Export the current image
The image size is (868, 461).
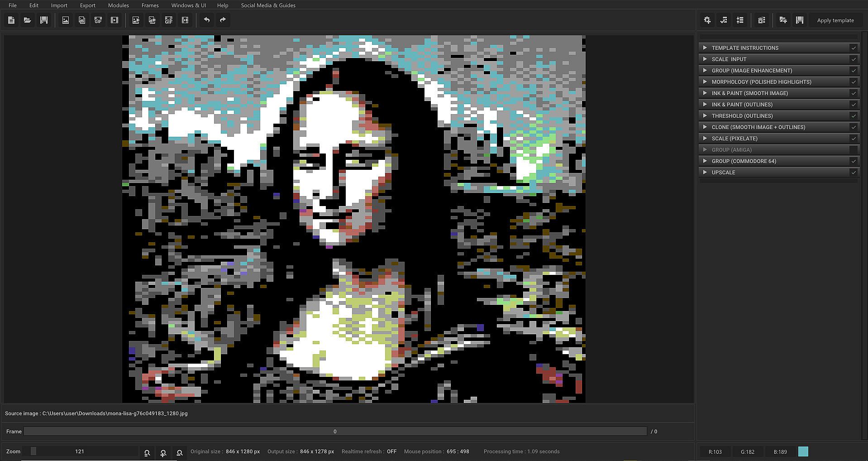click(136, 20)
